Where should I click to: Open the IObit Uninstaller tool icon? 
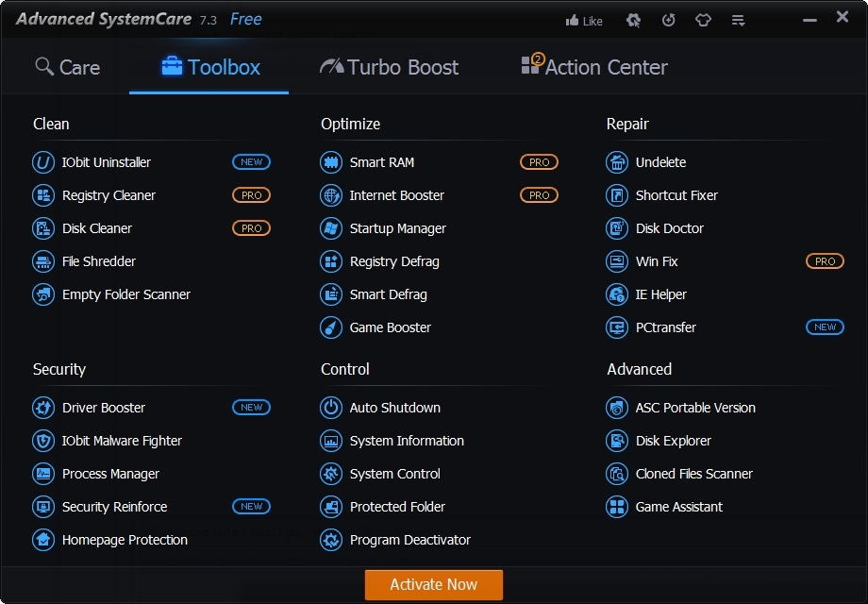[43, 162]
